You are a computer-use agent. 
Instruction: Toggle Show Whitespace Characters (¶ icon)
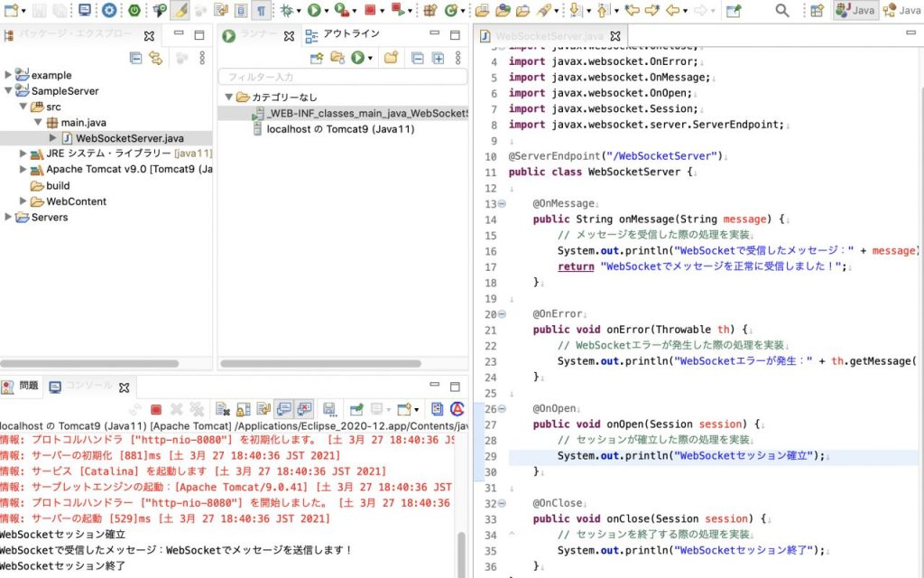pos(261,11)
